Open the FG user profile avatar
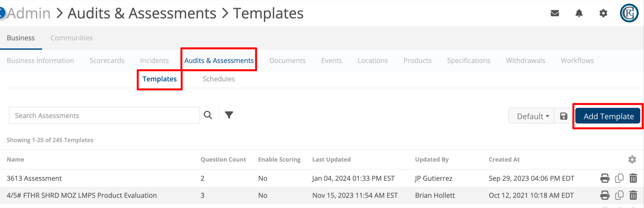 pyautogui.click(x=629, y=13)
